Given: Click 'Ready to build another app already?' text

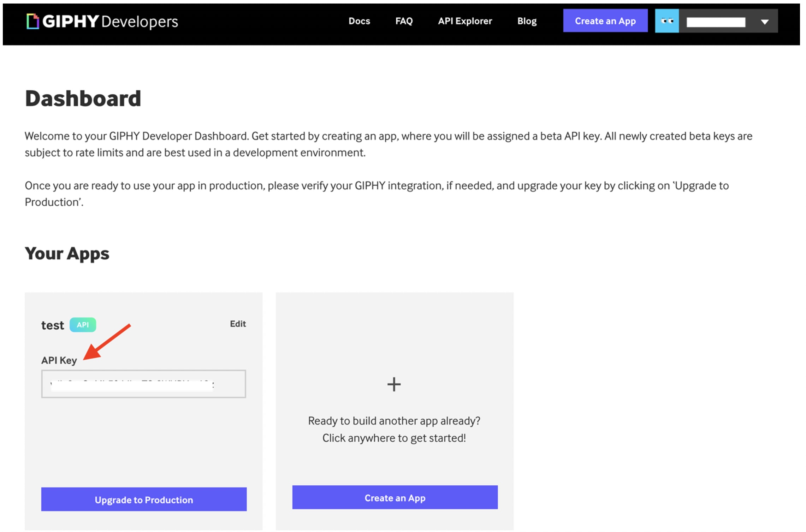Looking at the screenshot, I should tap(394, 421).
